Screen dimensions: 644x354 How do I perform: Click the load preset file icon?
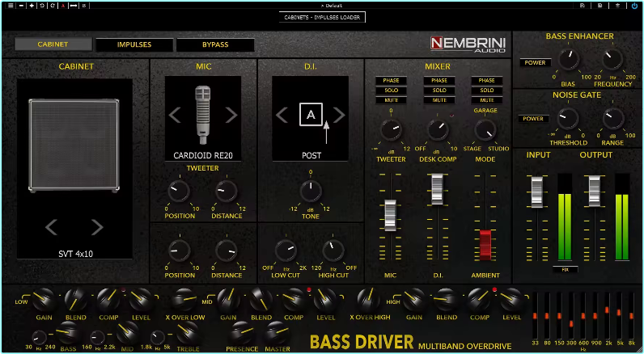(583, 6)
